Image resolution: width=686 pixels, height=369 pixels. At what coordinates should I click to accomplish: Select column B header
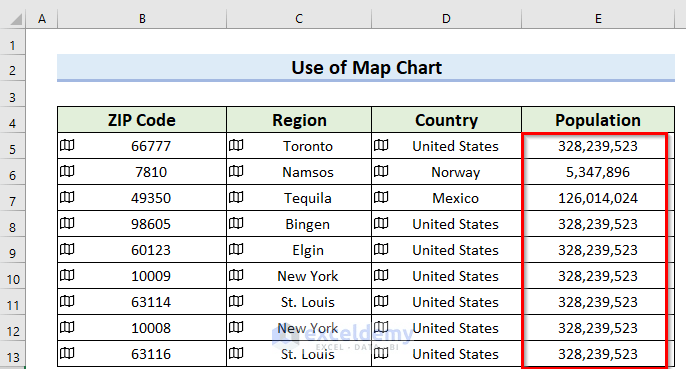(142, 19)
